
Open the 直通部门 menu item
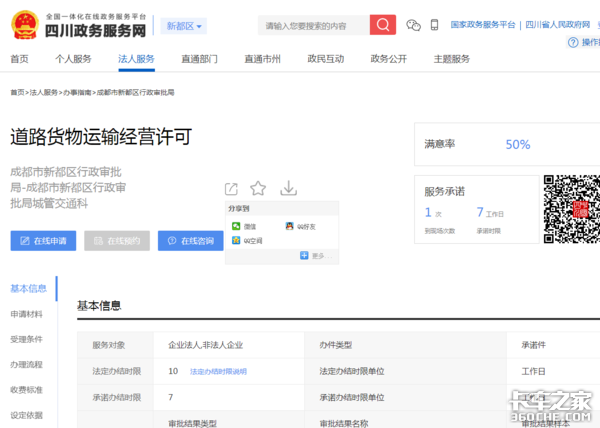tap(199, 59)
